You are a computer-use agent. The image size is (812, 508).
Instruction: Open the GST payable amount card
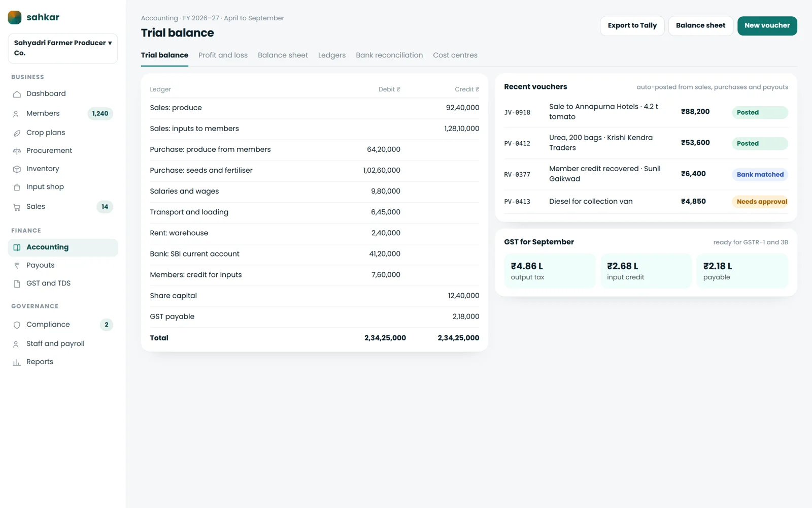(742, 271)
